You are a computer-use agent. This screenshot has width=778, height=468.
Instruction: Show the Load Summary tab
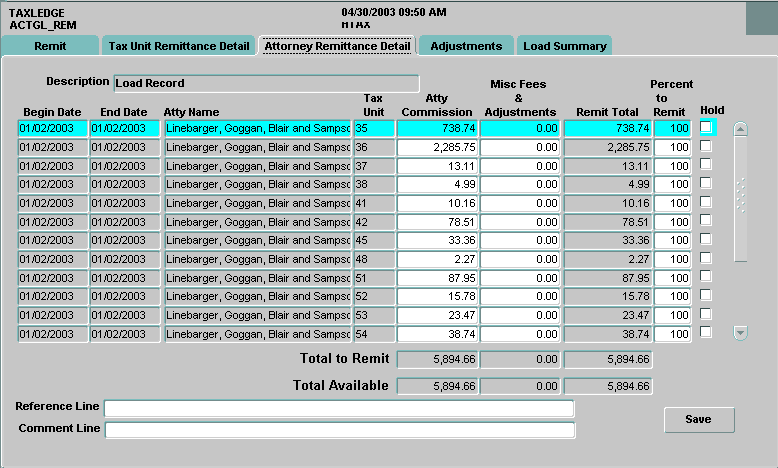click(564, 46)
